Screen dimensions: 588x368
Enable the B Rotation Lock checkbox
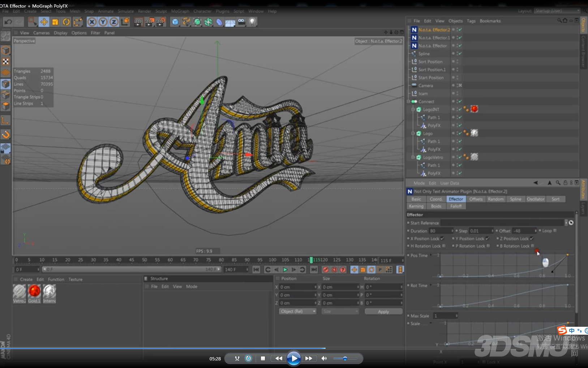(x=533, y=246)
